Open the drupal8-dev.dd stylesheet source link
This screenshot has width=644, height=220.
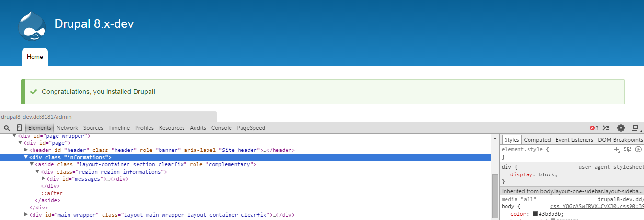[621, 199]
